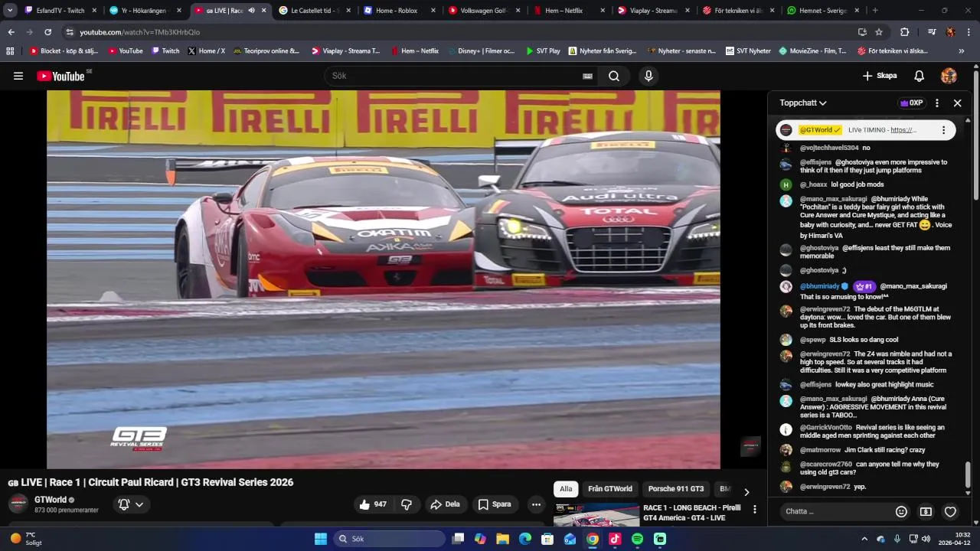
Task: Switch to EsfandTV Twitch tab
Action: pyautogui.click(x=60, y=11)
